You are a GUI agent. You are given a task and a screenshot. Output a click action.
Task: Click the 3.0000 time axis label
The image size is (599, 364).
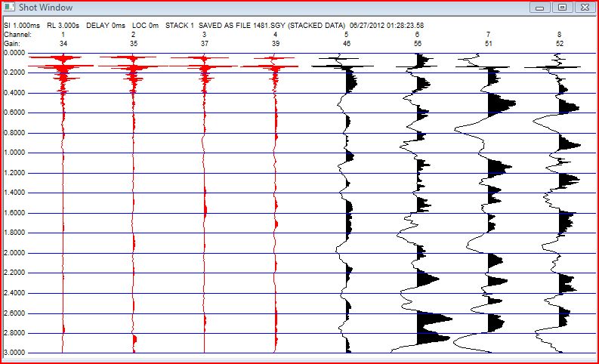[14, 353]
